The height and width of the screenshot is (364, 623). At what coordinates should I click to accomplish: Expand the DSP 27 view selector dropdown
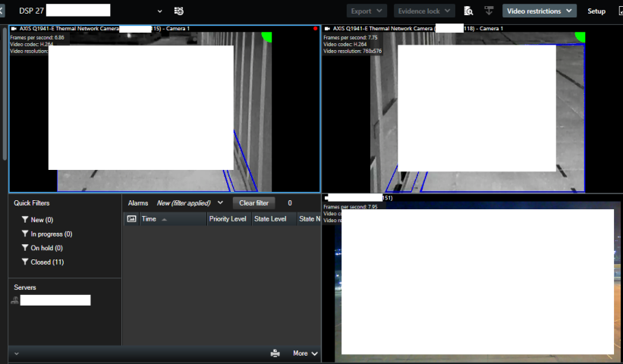159,11
